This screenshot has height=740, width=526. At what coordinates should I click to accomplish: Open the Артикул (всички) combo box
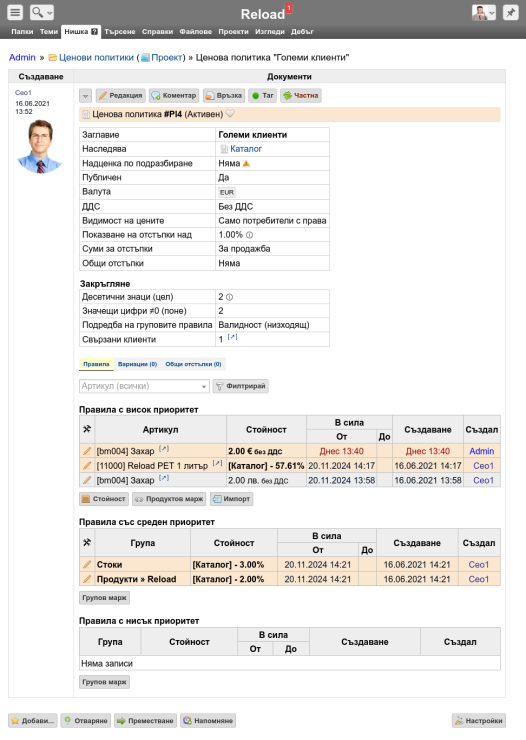[144, 386]
